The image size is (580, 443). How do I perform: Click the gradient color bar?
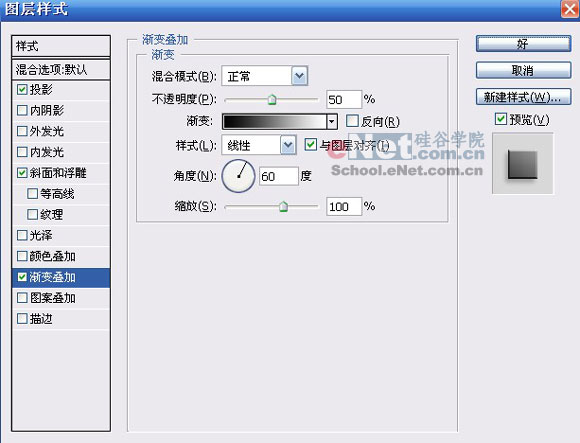[274, 121]
